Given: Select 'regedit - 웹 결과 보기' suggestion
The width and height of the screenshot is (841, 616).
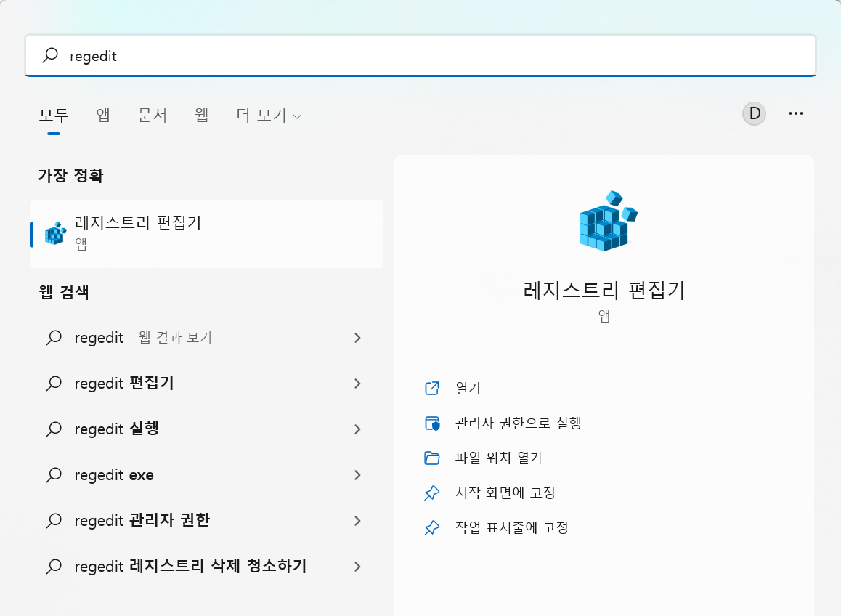Looking at the screenshot, I should (206, 338).
